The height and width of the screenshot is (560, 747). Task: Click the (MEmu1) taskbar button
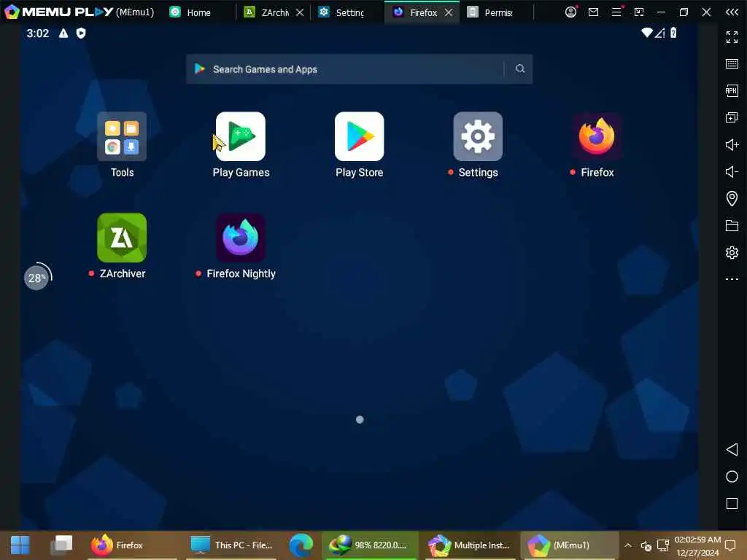coord(570,545)
